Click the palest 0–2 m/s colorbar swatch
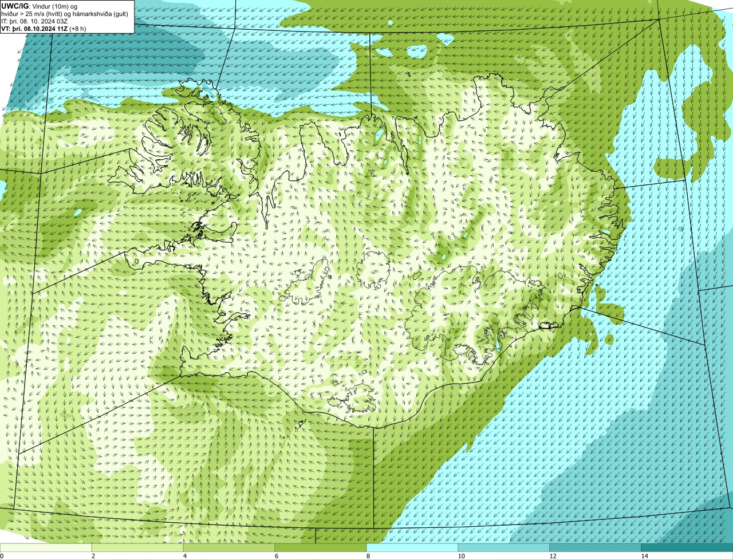The width and height of the screenshot is (733, 560). [x=46, y=547]
